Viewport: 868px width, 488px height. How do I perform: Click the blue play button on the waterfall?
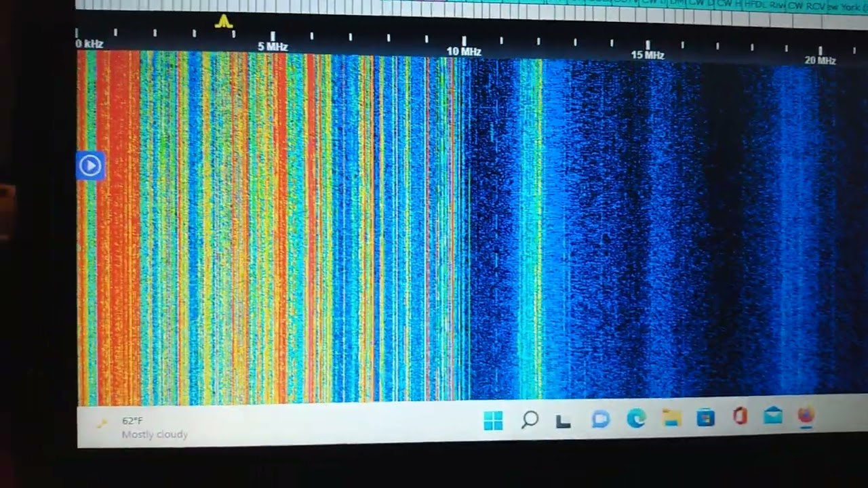coord(90,165)
